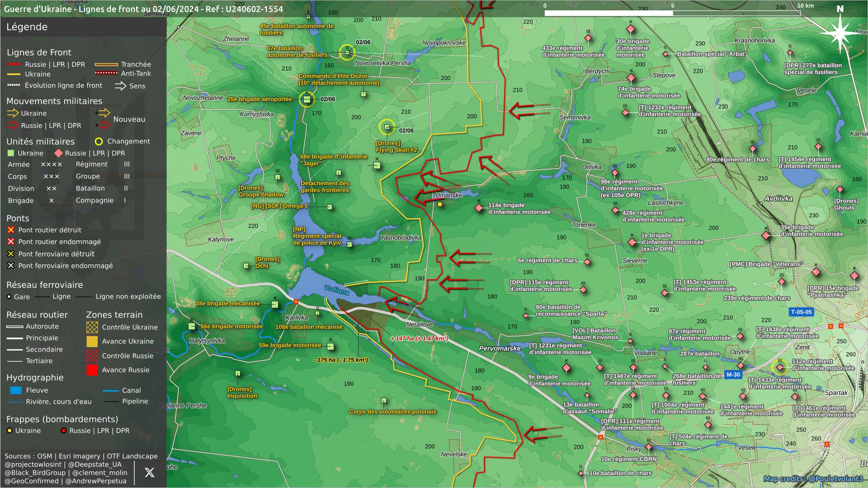Click the '80e bataillon de reconnaissance "Sparta"' label
The image size is (868, 488).
coord(571,310)
